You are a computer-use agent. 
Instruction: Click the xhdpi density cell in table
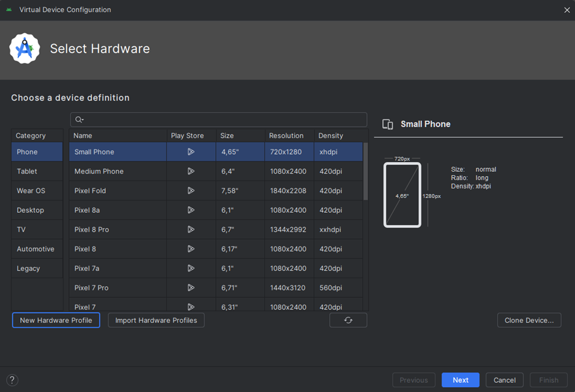[338, 152]
